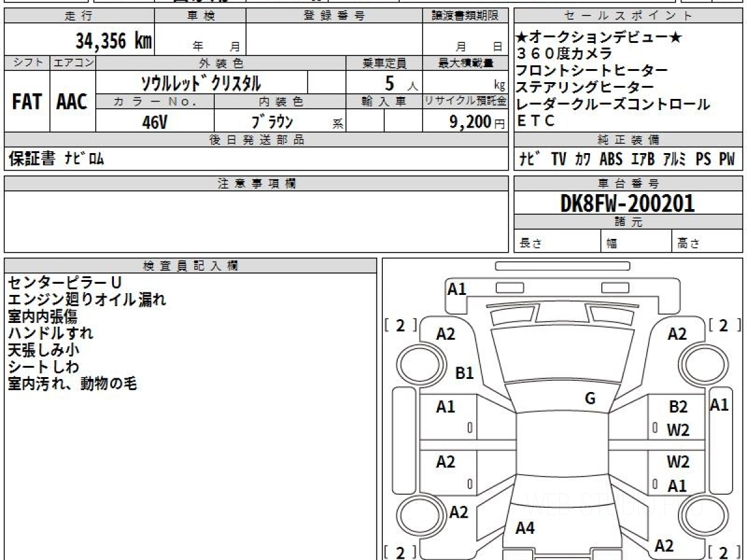Click レーダークルーズコントロール line
This screenshot has height=560, width=747.
point(613,104)
